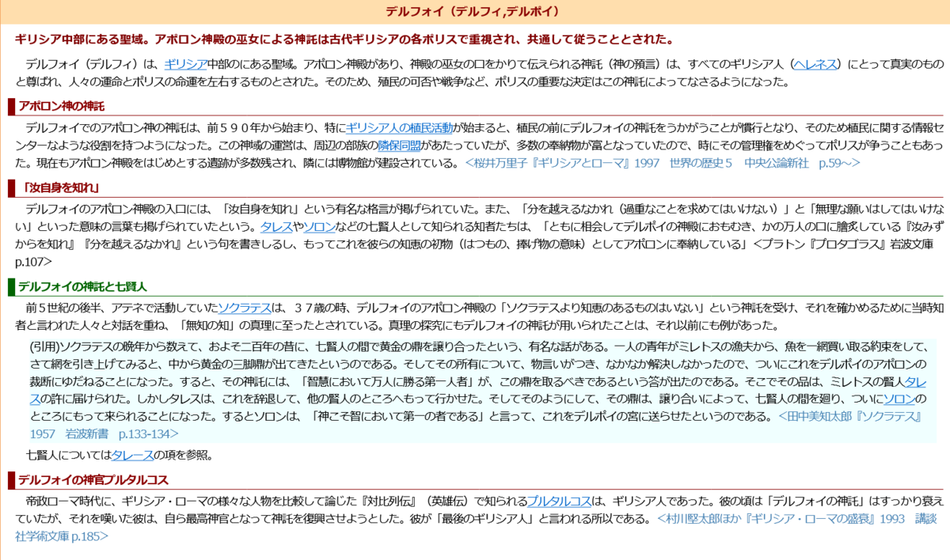Select the アポロン神の神託 section heading
950x560 pixels.
[x=61, y=106]
